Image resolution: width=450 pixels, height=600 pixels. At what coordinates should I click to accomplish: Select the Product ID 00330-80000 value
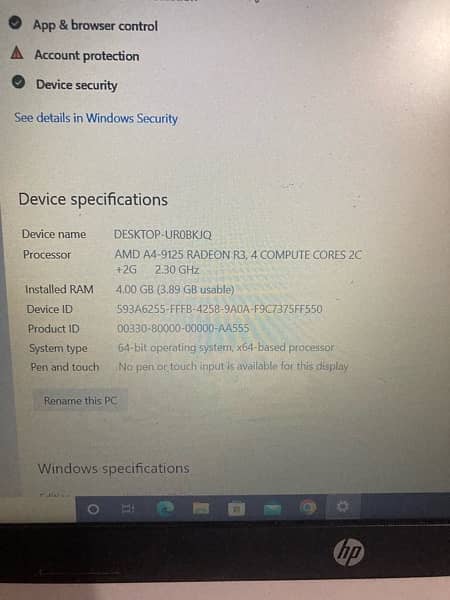[183, 328]
